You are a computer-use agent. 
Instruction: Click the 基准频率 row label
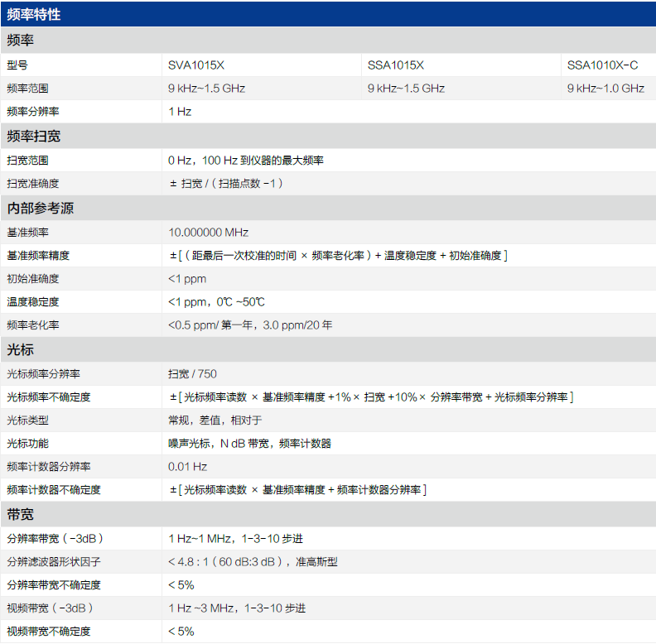pyautogui.click(x=27, y=232)
